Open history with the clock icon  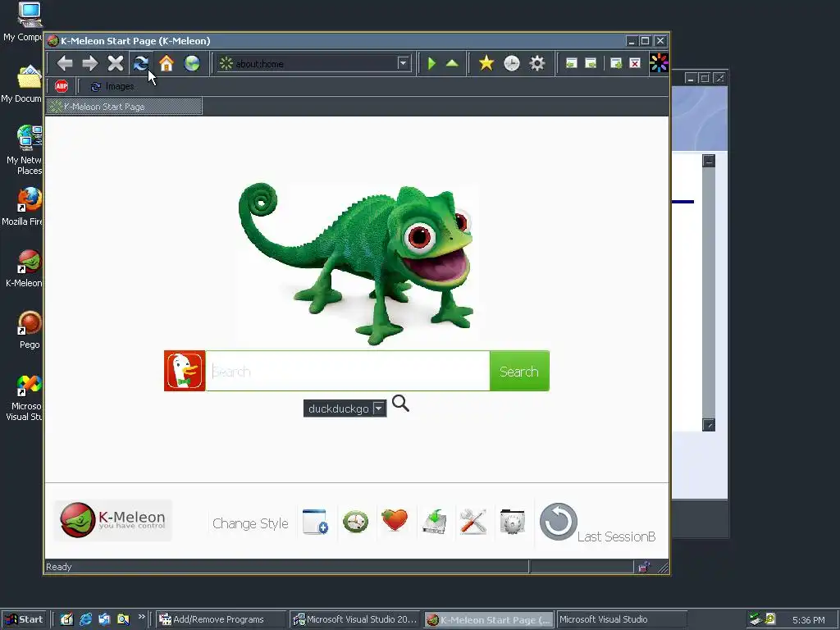(512, 63)
